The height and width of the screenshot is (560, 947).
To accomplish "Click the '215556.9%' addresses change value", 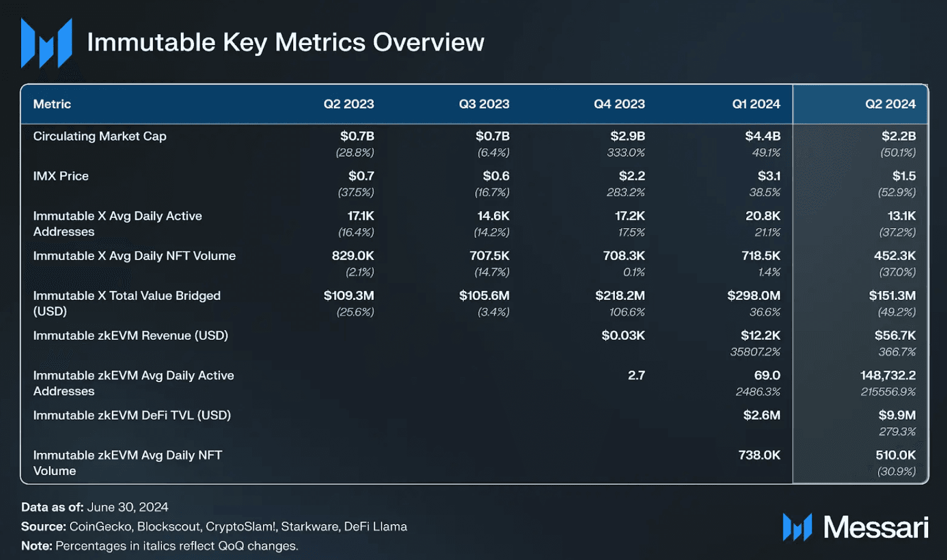I will (x=888, y=392).
